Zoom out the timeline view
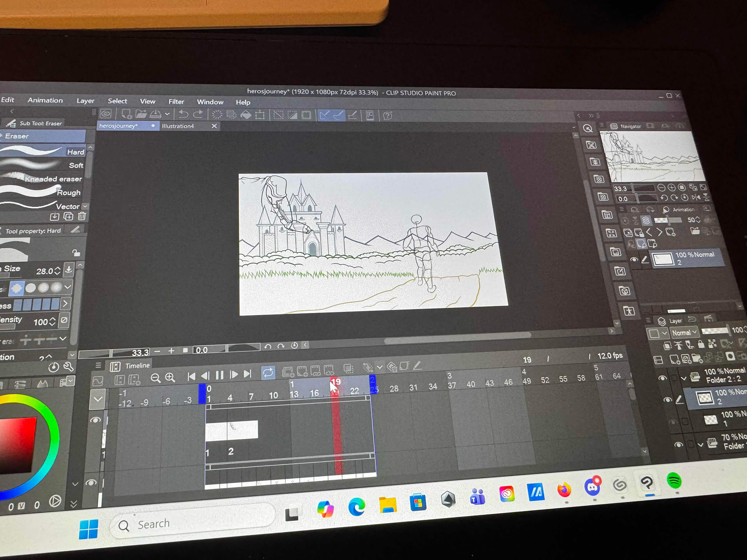The height and width of the screenshot is (560, 747). 155,378
